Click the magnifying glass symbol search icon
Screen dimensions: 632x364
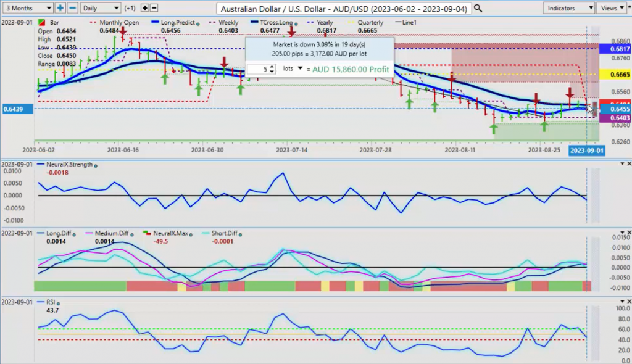pos(478,8)
